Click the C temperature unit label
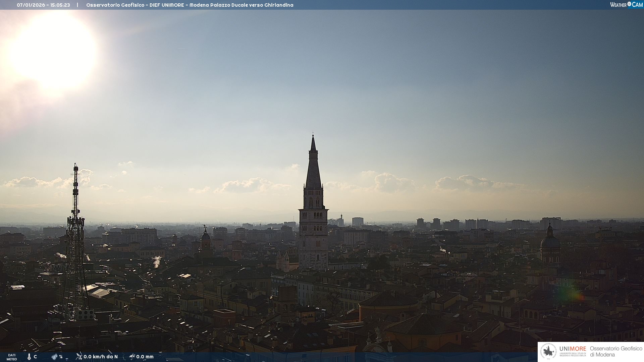This screenshot has height=362, width=644. pyautogui.click(x=35, y=357)
